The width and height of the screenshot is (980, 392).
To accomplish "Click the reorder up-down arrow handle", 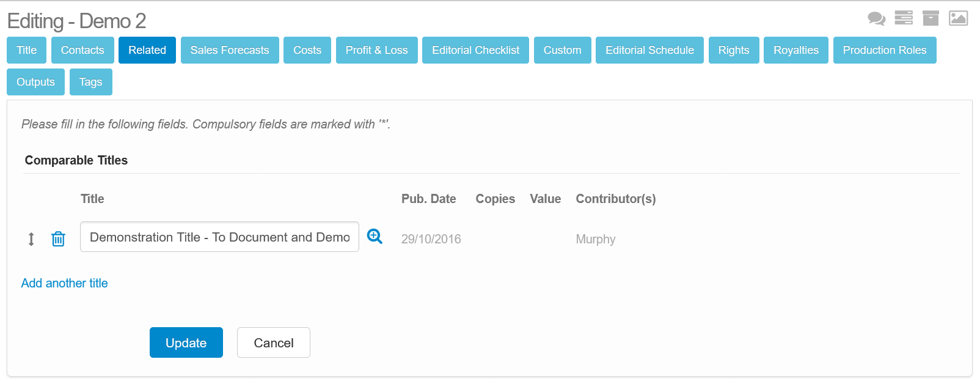I will click(31, 239).
